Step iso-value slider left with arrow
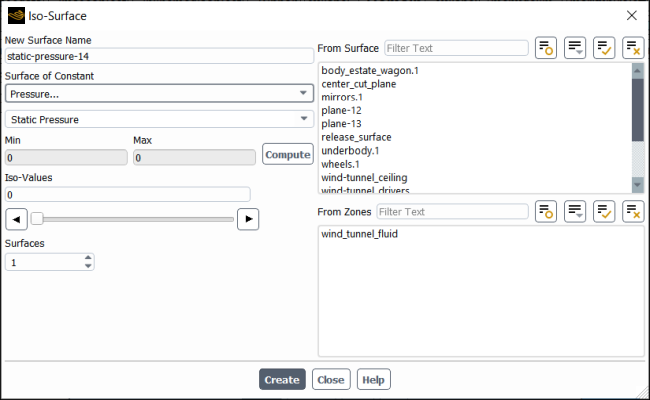The width and height of the screenshot is (650, 400). click(17, 219)
